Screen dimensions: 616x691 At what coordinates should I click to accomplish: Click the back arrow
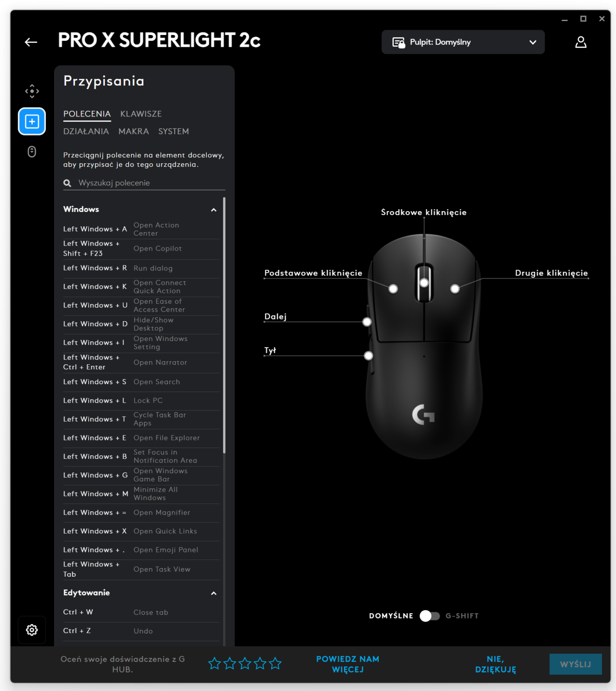click(31, 42)
